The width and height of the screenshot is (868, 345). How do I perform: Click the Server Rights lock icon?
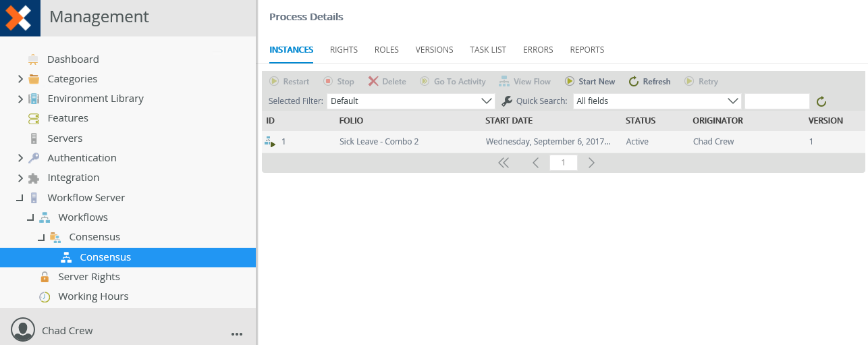click(x=45, y=277)
